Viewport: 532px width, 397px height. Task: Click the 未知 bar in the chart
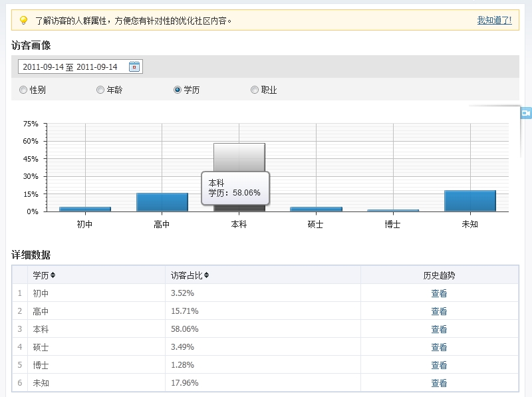[470, 201]
